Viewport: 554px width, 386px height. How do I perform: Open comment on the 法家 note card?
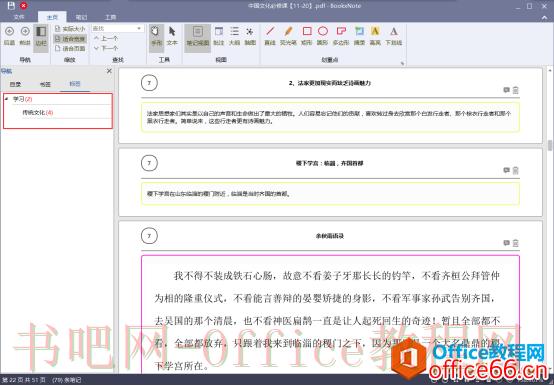click(506, 90)
